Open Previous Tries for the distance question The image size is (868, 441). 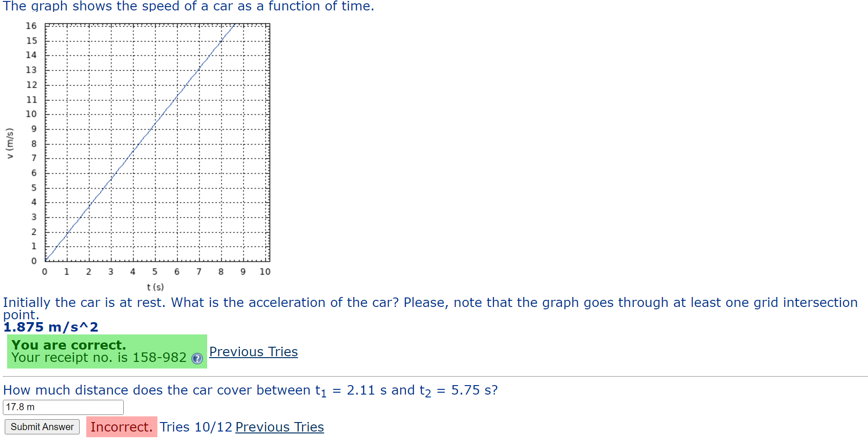[x=279, y=427]
